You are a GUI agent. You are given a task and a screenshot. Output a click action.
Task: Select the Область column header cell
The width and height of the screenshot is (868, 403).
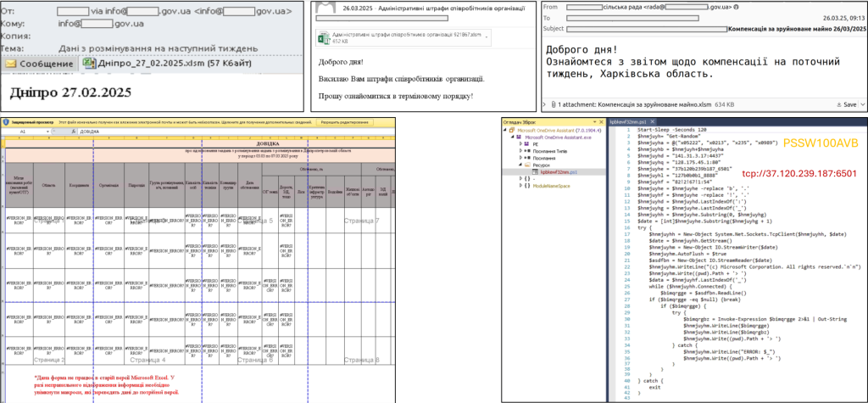click(49, 185)
